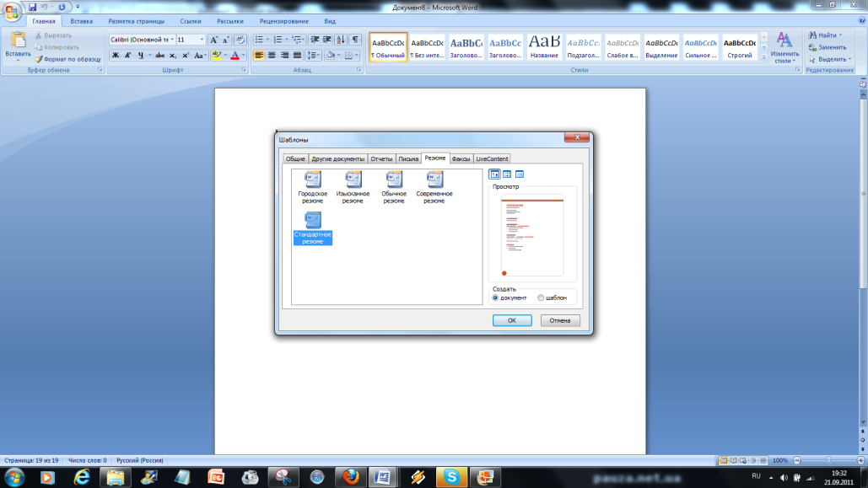
Task: Select the документ radio button
Action: coord(495,298)
